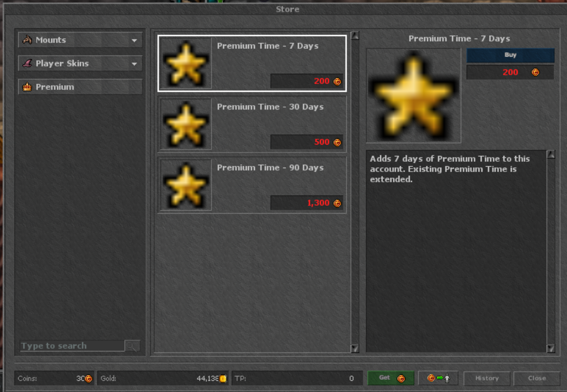Select Premium Time - 30 Days offer
The height and width of the screenshot is (392, 567).
252,124
